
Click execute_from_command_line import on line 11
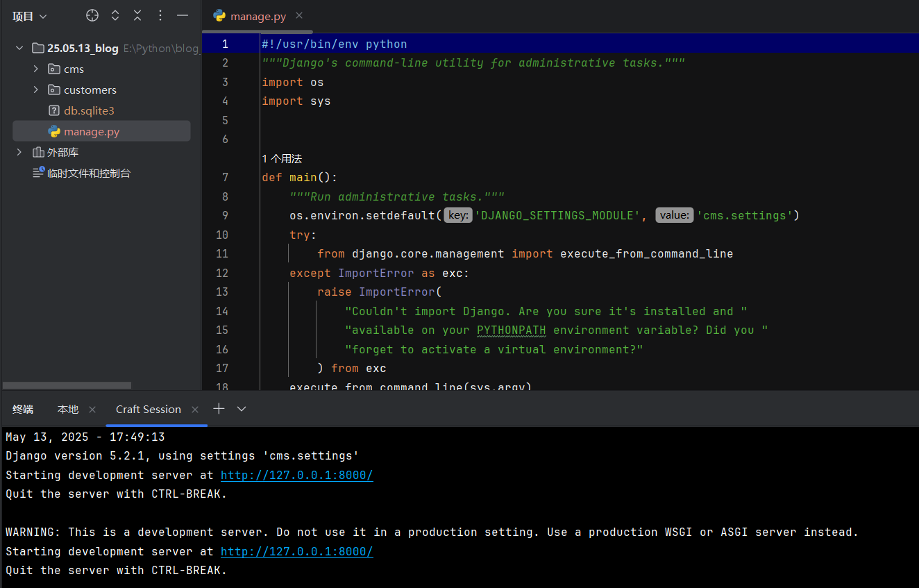point(647,253)
